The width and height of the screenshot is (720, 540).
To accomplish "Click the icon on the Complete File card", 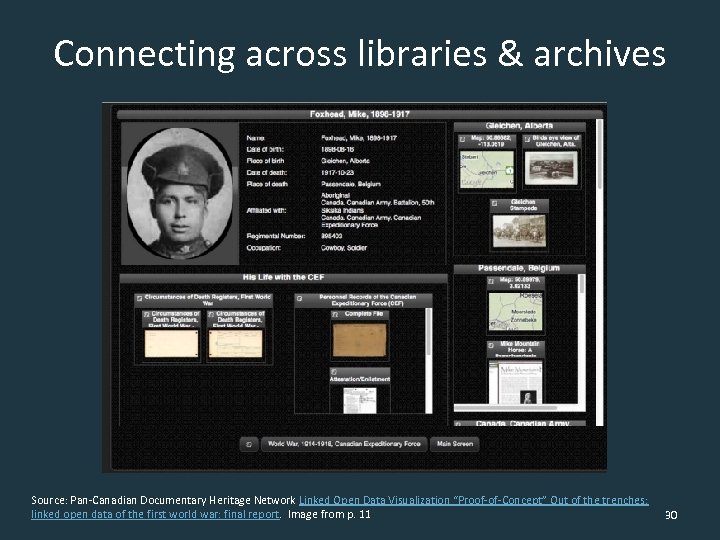I will pyautogui.click(x=335, y=315).
